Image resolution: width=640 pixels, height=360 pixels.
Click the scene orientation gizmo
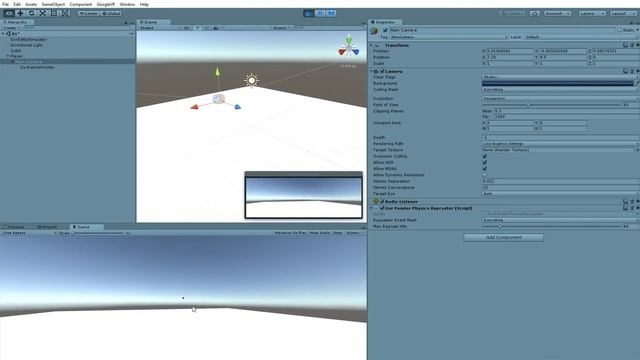click(x=349, y=47)
